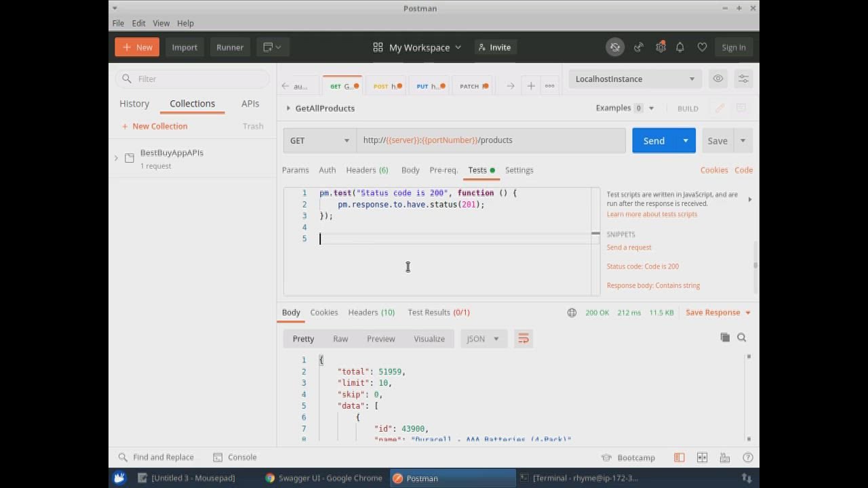Copy response body using copy icon

coord(725,338)
